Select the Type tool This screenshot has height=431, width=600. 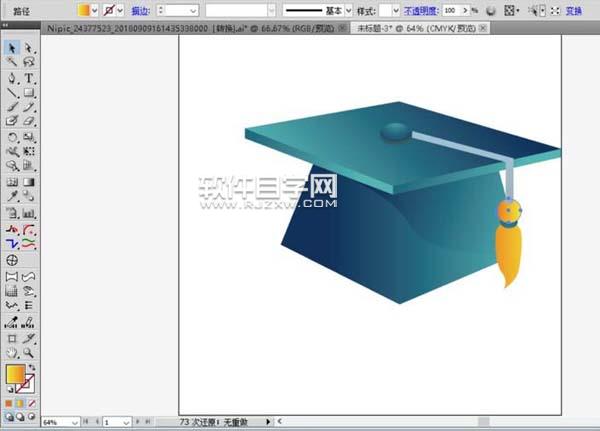click(29, 78)
